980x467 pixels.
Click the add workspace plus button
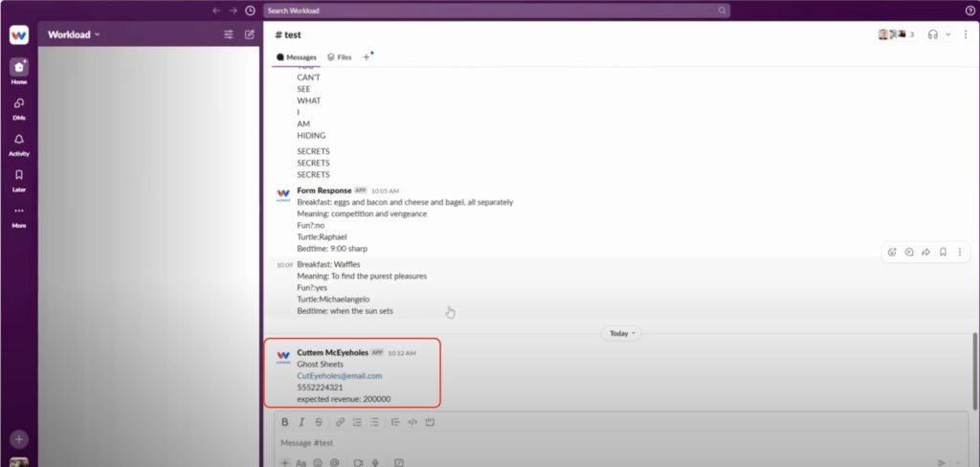(x=19, y=439)
